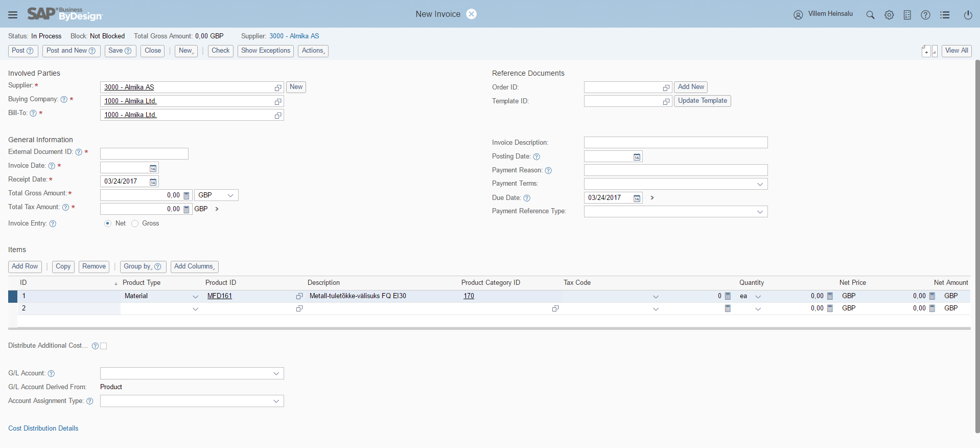Click the Check button

click(x=221, y=51)
